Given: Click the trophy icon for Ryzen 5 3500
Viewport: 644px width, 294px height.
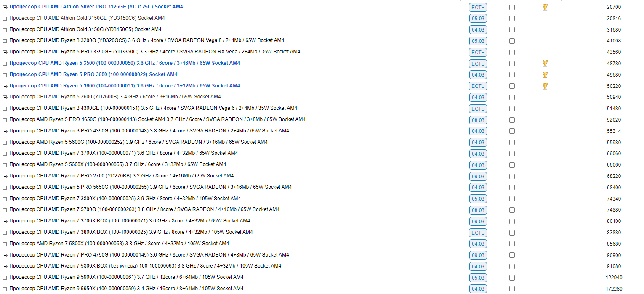Looking at the screenshot, I should pos(545,64).
